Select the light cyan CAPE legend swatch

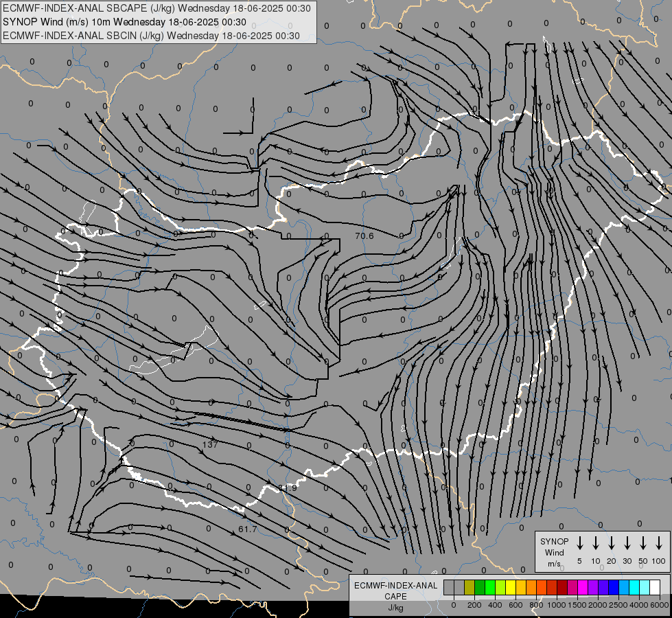pos(645,587)
